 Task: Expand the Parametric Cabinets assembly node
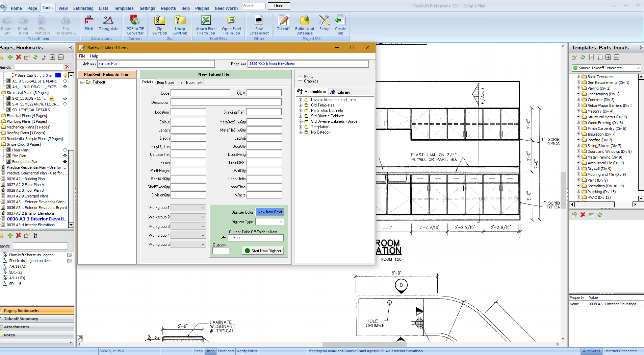[x=301, y=111]
